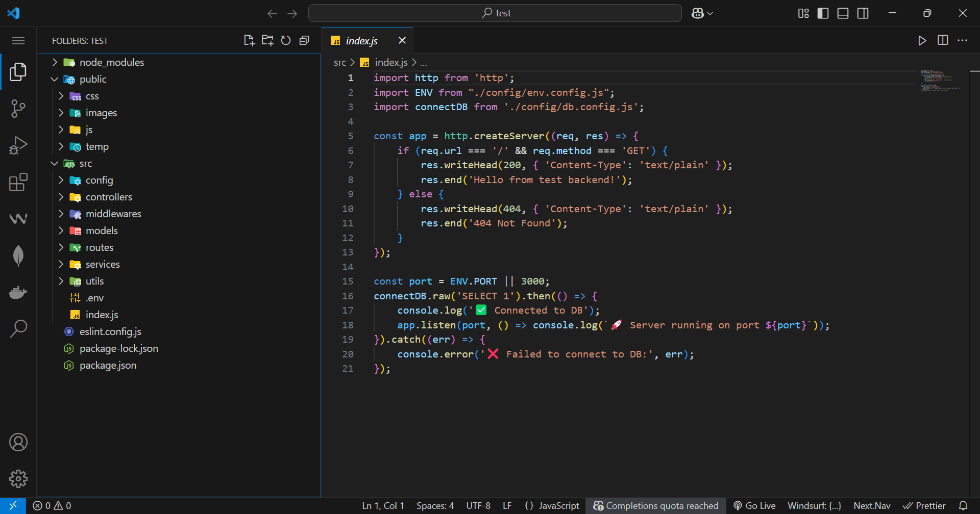Viewport: 980px width, 514px height.
Task: Toggle the primary side bar visibility
Action: 823,13
